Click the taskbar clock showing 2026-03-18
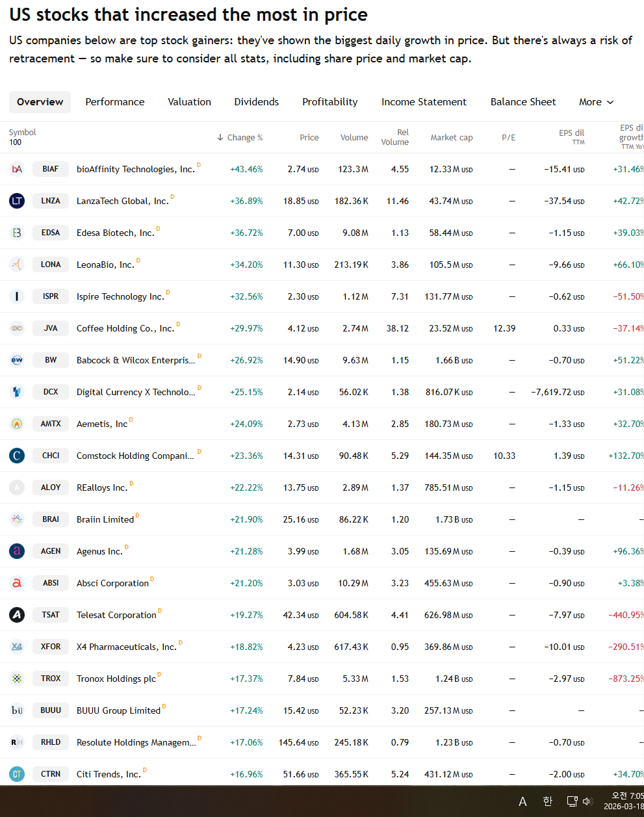 623,801
